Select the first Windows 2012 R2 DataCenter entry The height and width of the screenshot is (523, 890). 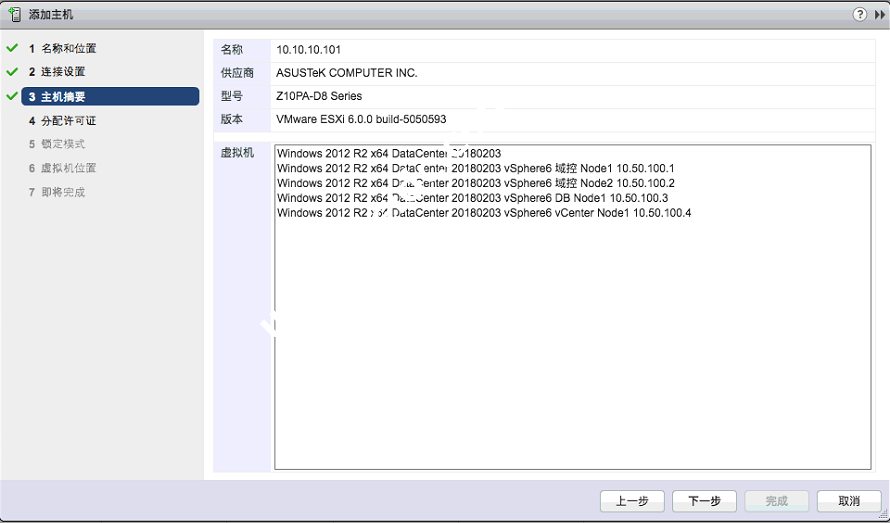click(x=388, y=153)
